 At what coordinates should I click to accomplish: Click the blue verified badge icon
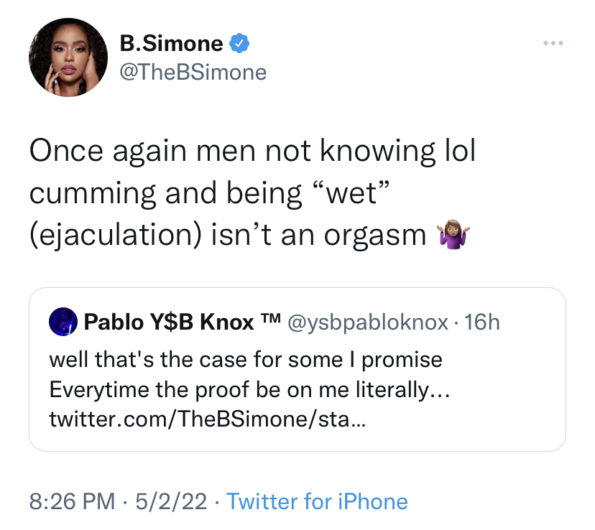[x=239, y=43]
